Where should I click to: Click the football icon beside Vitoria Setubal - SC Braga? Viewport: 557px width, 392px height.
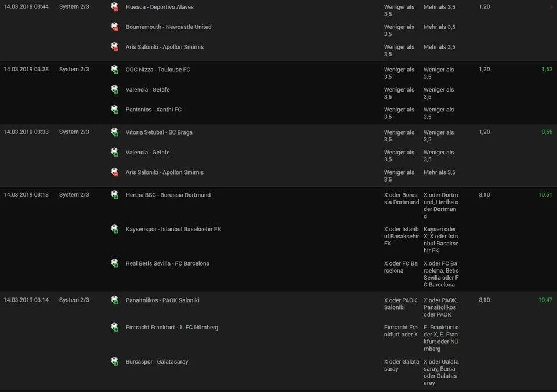[x=114, y=132]
